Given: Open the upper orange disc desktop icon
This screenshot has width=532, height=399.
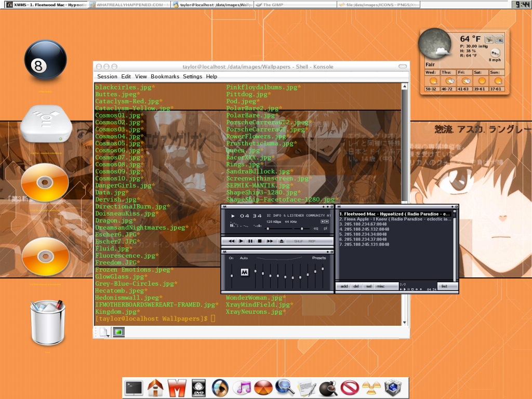Looking at the screenshot, I should pos(45,182).
